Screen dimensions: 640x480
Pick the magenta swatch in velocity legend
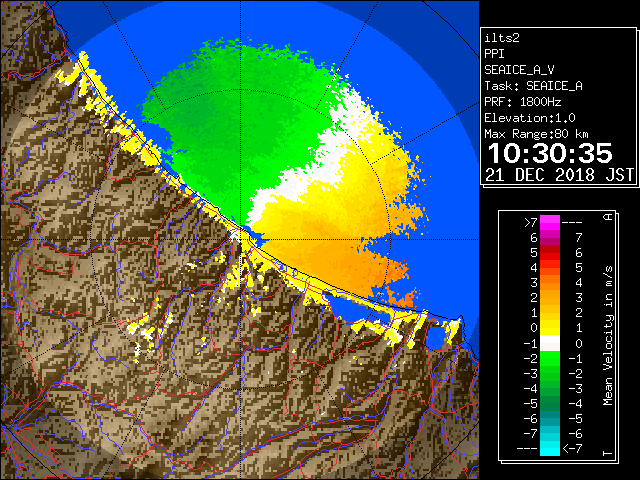click(x=550, y=222)
